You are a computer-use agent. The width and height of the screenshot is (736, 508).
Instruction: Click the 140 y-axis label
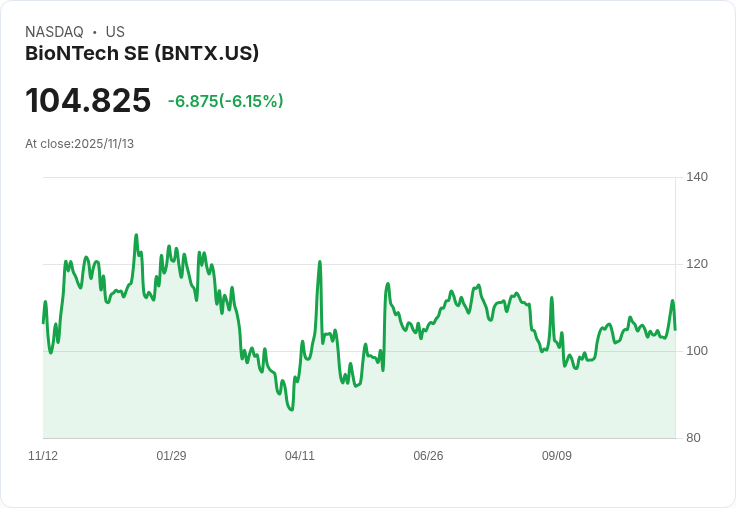(x=697, y=177)
